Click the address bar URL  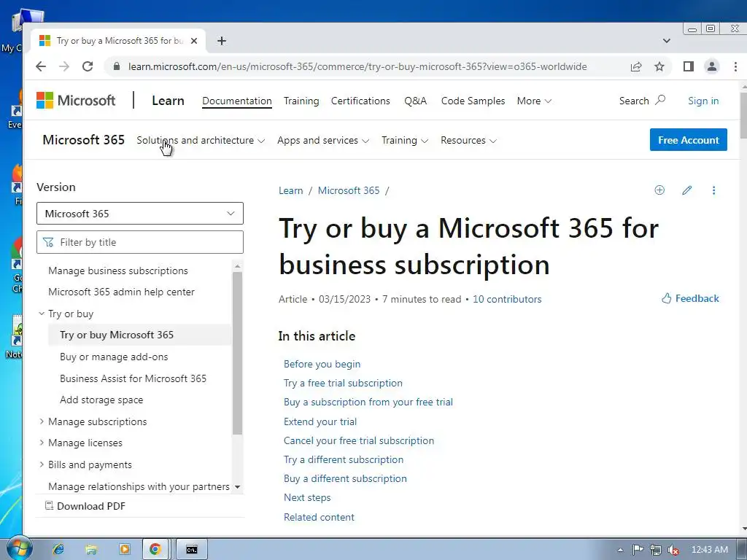(x=357, y=66)
